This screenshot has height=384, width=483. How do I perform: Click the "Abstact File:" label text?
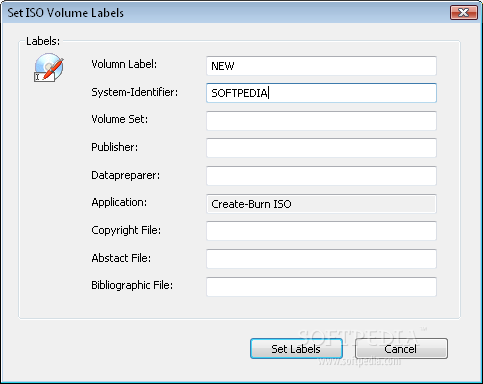(121, 258)
